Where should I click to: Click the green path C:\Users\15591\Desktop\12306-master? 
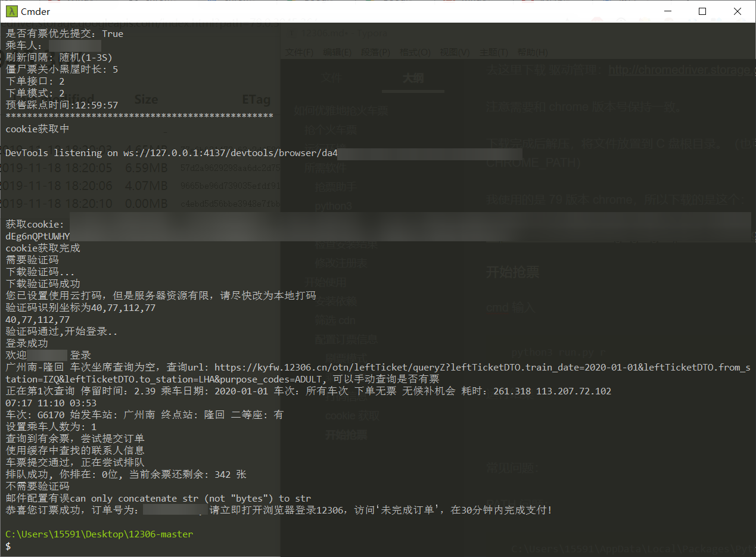coord(99,534)
